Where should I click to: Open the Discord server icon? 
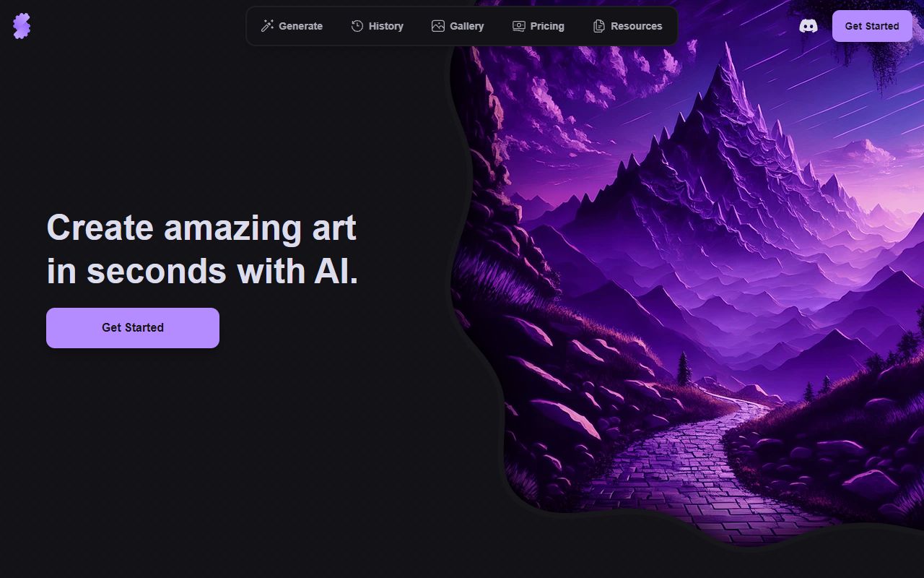(808, 26)
